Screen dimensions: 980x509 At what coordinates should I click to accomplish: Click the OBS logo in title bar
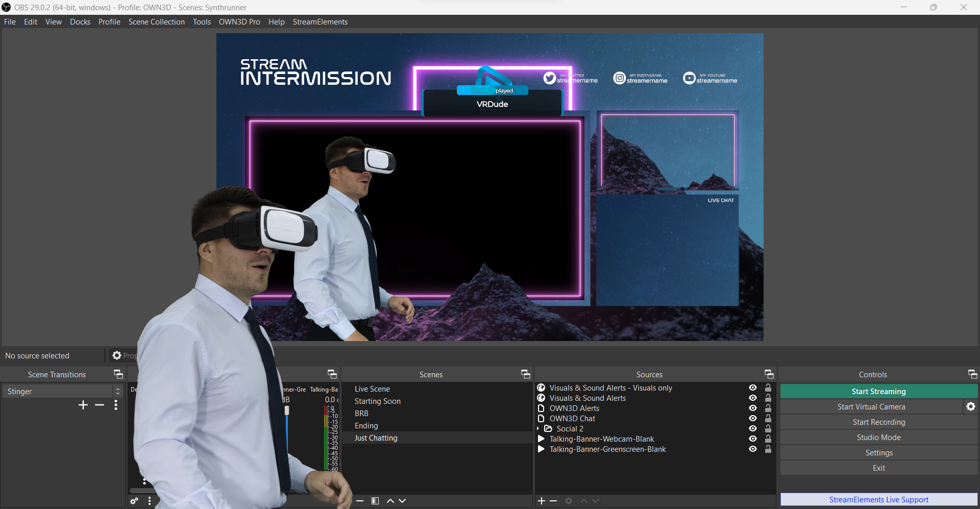pos(6,7)
